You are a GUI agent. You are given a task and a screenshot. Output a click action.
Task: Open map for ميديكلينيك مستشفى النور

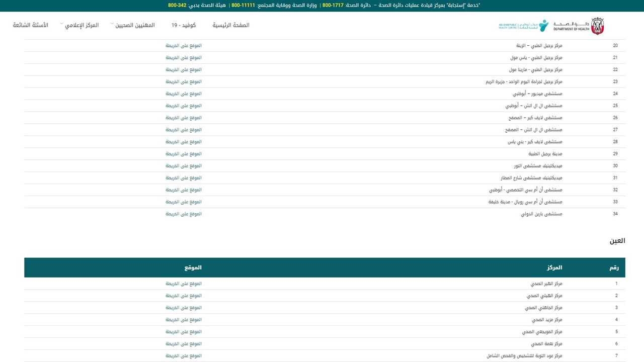pos(184,166)
